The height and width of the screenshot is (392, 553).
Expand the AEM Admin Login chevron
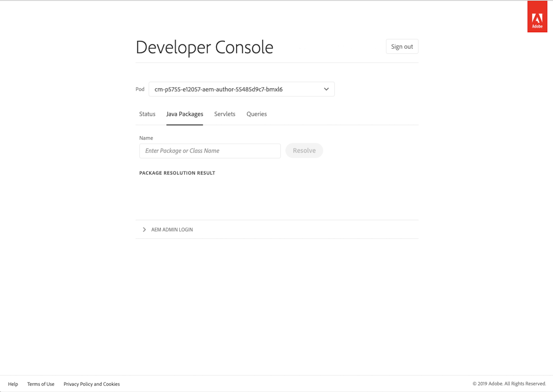[144, 230]
